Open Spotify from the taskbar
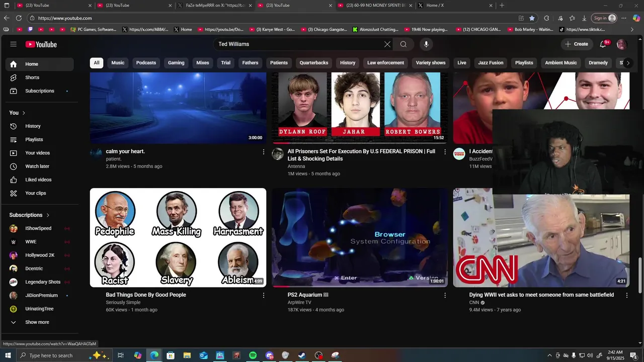 tap(253, 355)
